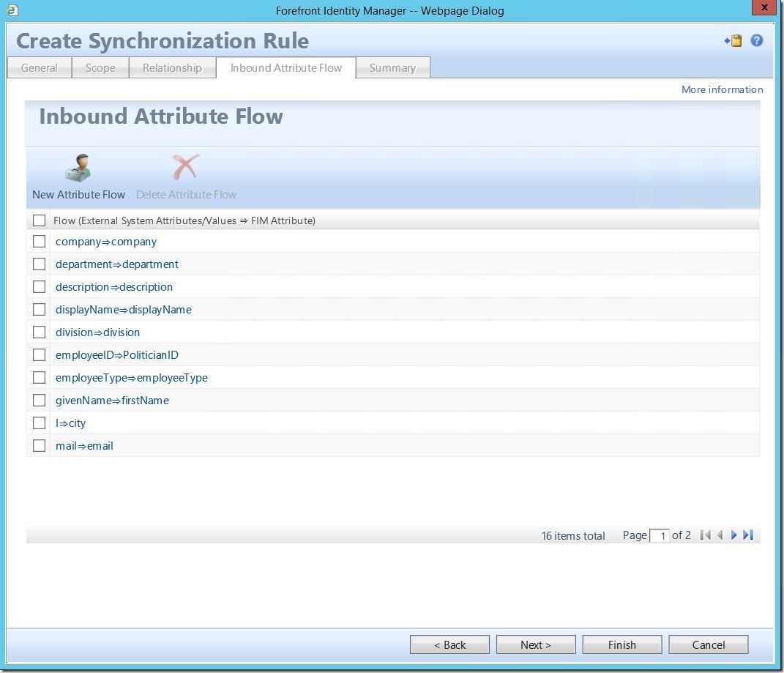Check the mail⇒email checkbox
Viewport: 784px width, 673px height.
39,445
